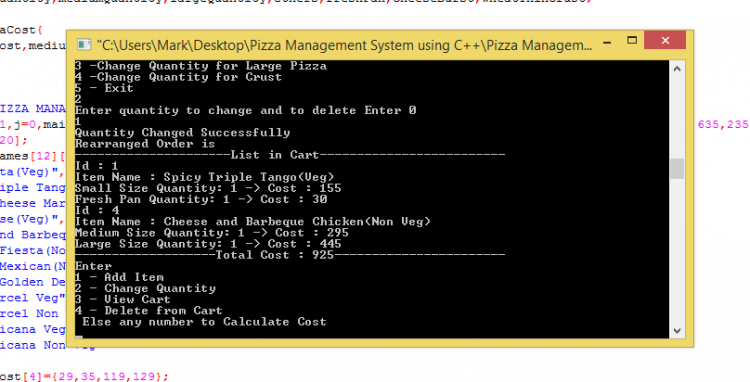Click the console title bar path text
Viewport: 750px width, 382px height.
tap(344, 45)
